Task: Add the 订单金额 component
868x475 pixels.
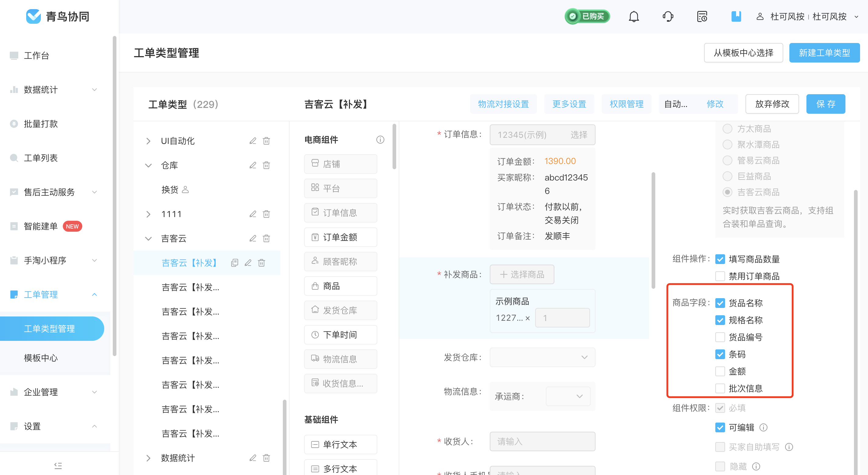Action: tap(340, 237)
